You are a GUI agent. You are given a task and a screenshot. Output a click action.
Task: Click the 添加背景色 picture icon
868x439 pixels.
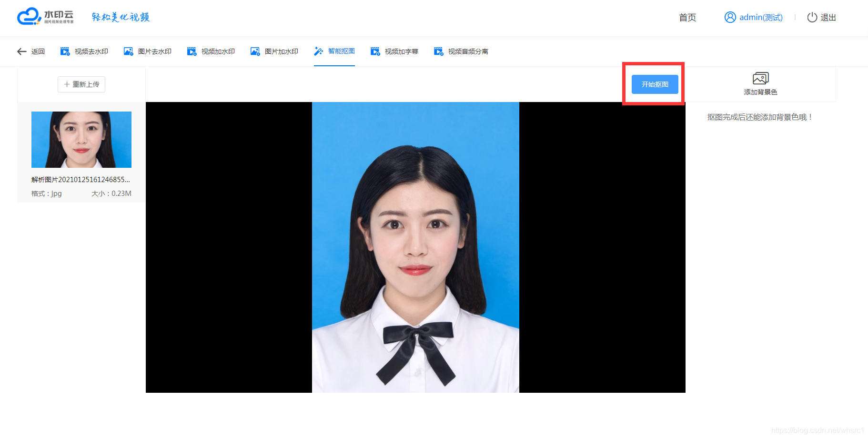[760, 78]
